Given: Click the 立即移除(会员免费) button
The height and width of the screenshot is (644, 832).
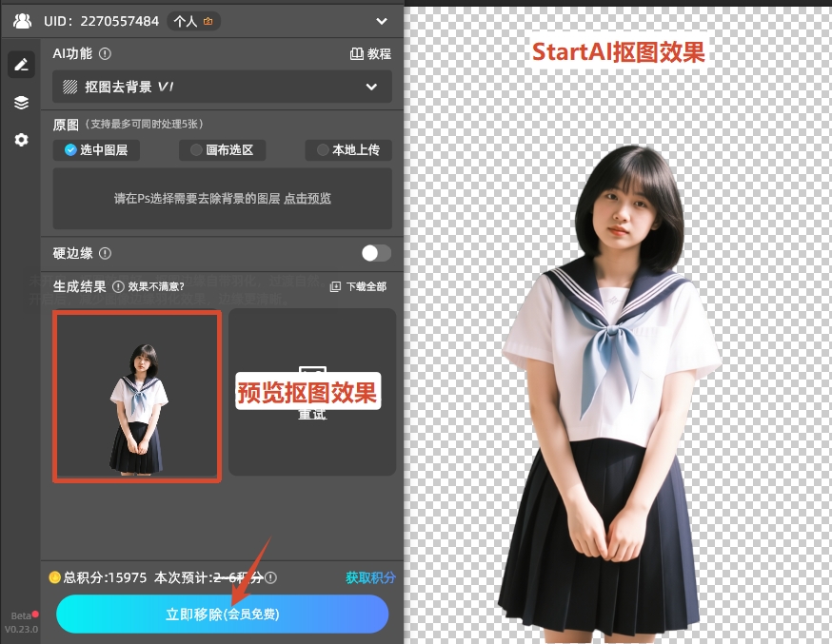Looking at the screenshot, I should point(222,615).
